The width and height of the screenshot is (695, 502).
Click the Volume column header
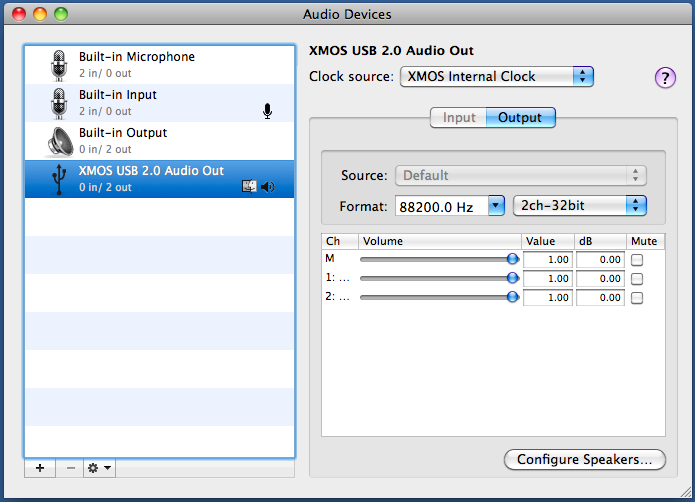[440, 241]
